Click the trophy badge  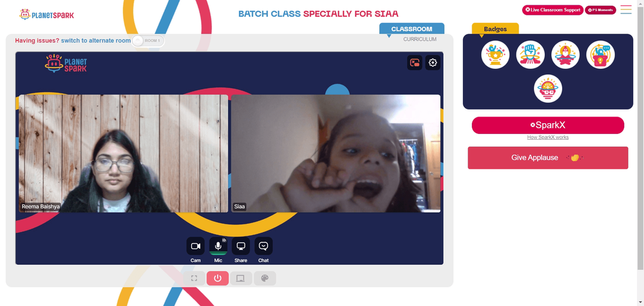(x=495, y=55)
